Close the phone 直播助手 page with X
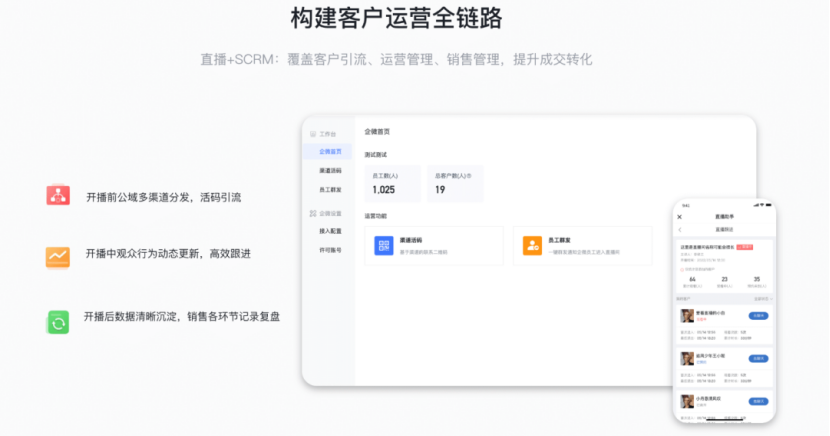Image resolution: width=830 pixels, height=436 pixels. [x=680, y=217]
